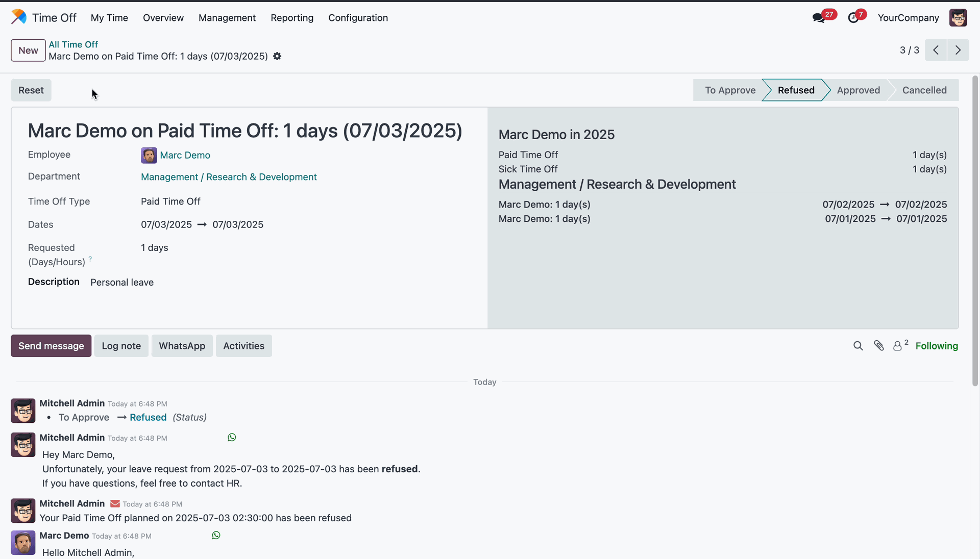Set status to To Approve
Viewport: 980px width, 559px height.
730,90
